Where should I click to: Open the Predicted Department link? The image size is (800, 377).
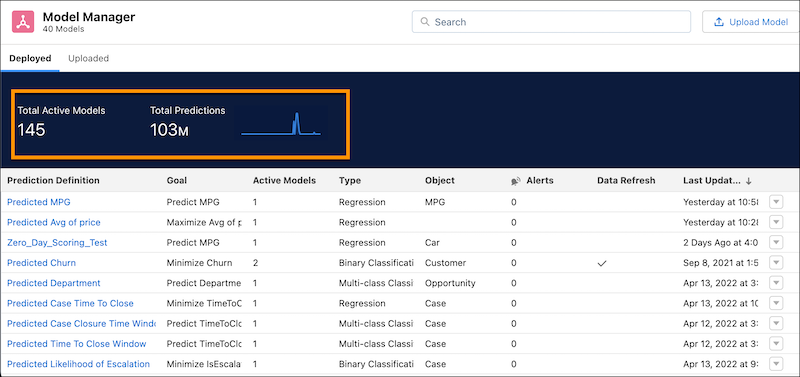54,283
